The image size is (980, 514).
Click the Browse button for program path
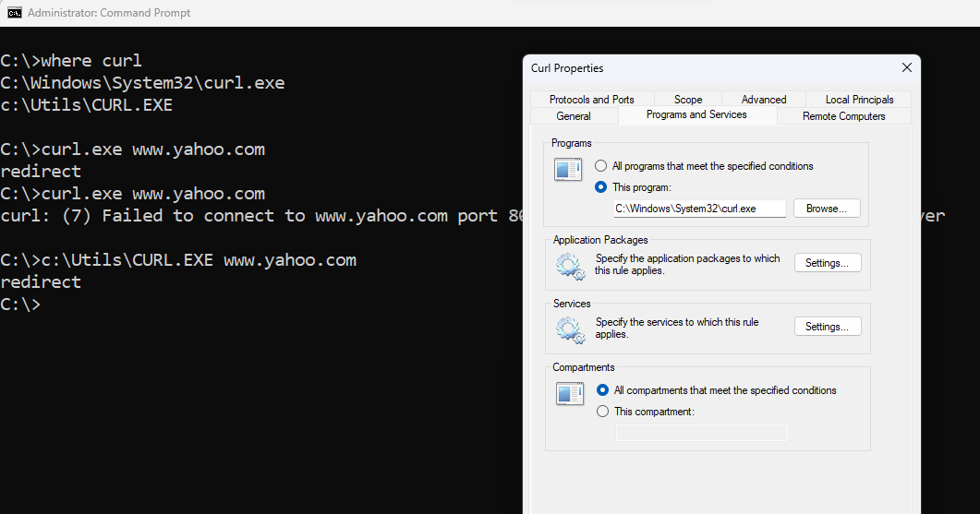click(x=827, y=209)
